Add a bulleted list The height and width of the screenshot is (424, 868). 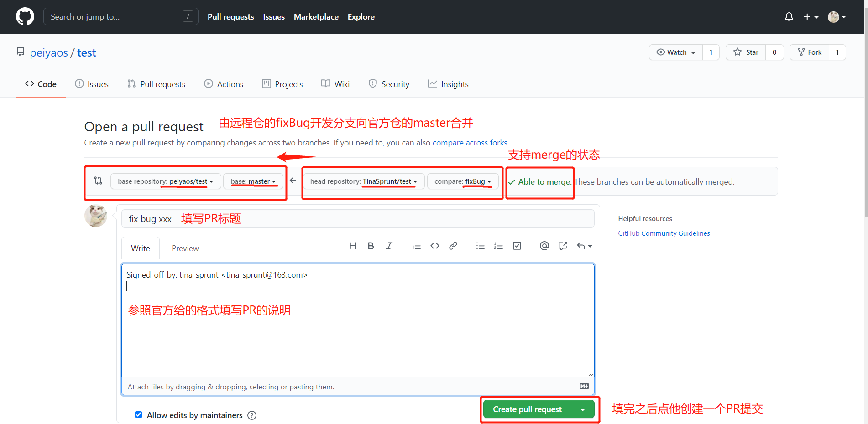pyautogui.click(x=480, y=246)
